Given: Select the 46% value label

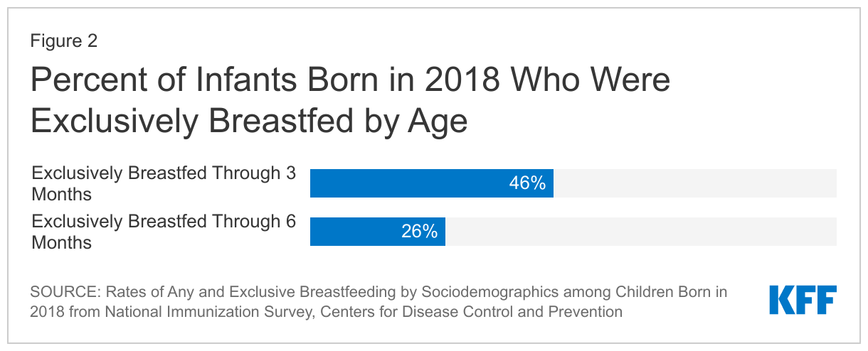Looking at the screenshot, I should 527,183.
